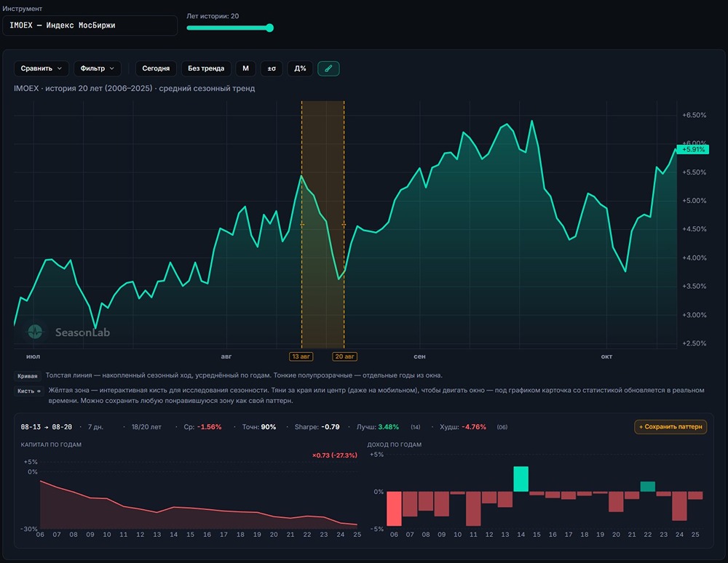Screen dimensions: 728x563
Task: Click the chart title IMOEX история 20 лет
Action: (134, 88)
